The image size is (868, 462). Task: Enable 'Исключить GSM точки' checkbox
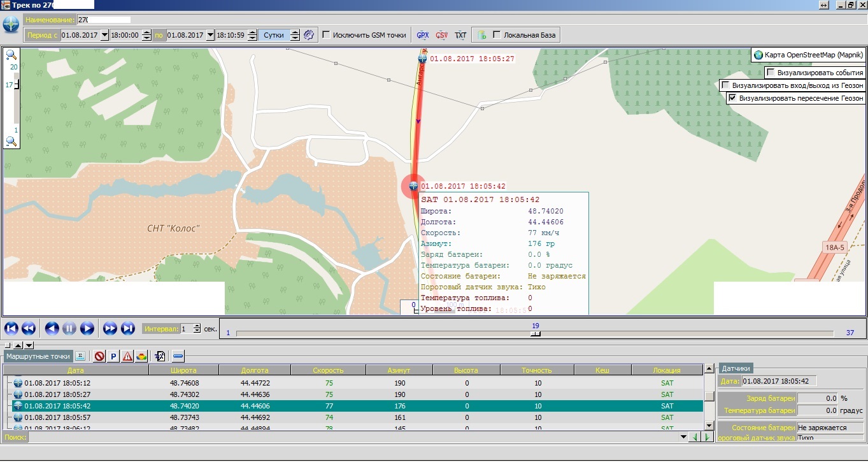[326, 35]
